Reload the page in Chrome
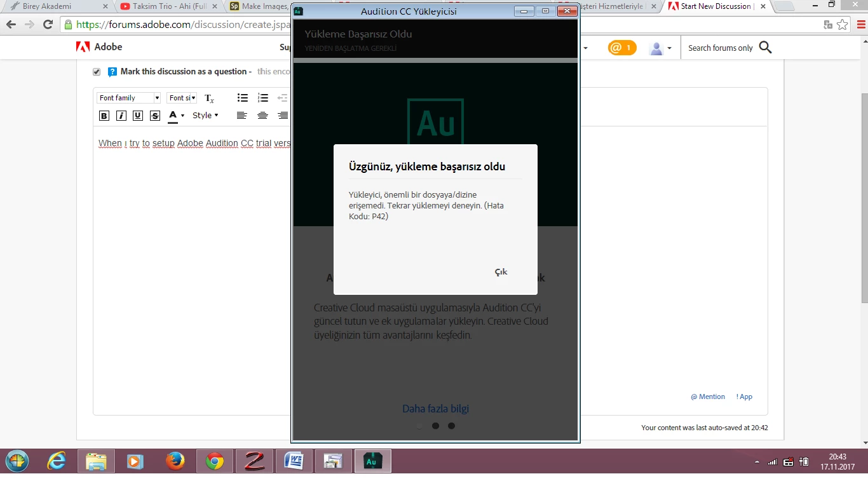This screenshot has height=488, width=868. coord(48,25)
